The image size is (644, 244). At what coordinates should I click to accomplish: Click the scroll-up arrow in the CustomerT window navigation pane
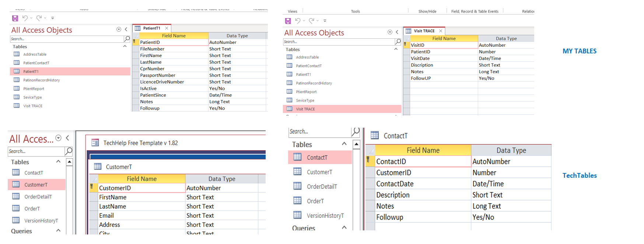tap(70, 162)
